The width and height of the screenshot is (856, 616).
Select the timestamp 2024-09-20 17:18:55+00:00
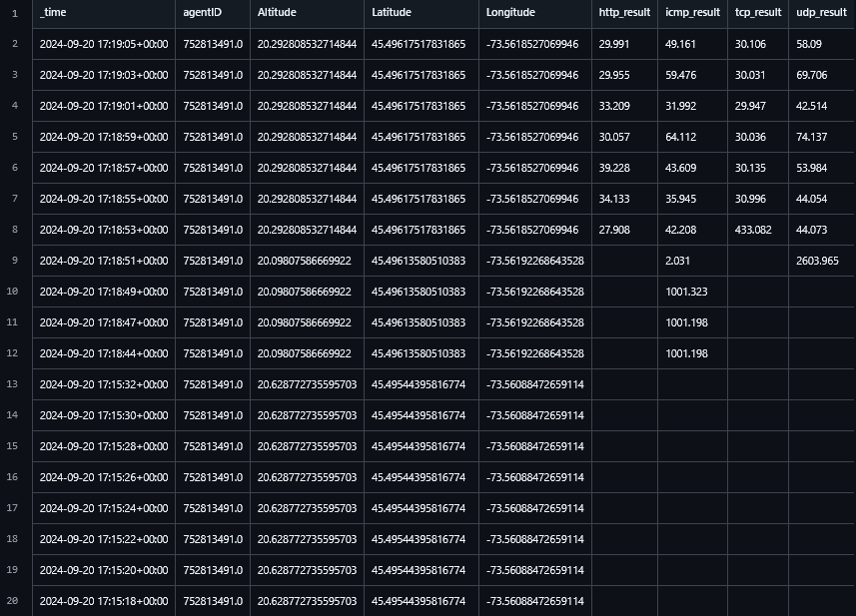[104, 199]
